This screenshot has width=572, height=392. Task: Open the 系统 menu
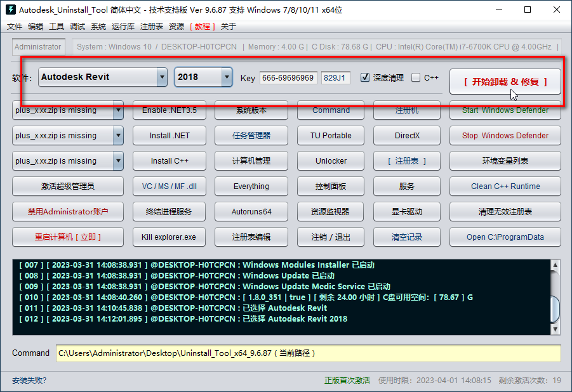coord(98,26)
